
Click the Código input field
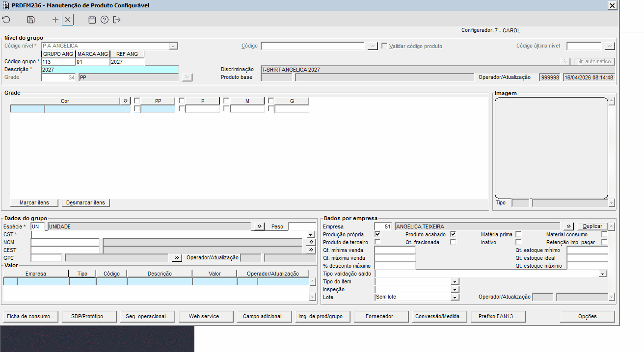[312, 46]
